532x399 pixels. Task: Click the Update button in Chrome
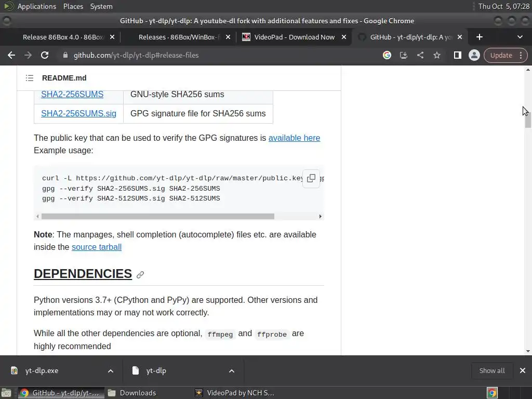[501, 55]
